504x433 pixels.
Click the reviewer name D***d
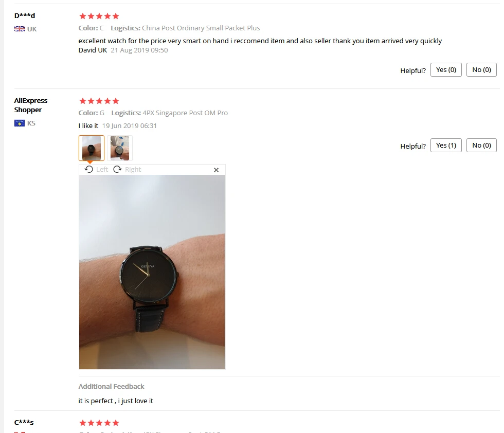click(x=25, y=15)
